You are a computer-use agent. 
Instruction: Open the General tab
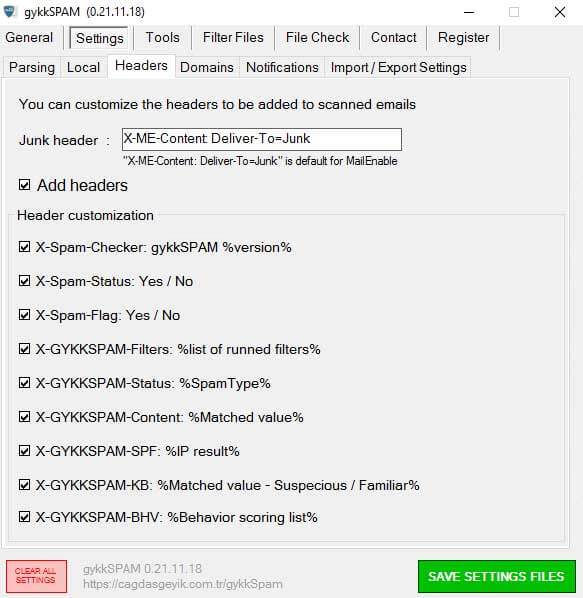[29, 37]
